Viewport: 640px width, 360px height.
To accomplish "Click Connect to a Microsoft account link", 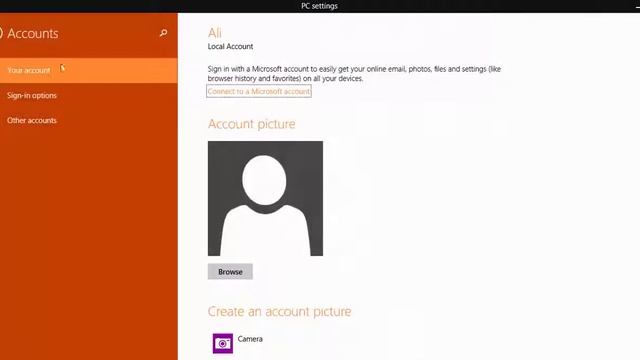I will pos(259,91).
